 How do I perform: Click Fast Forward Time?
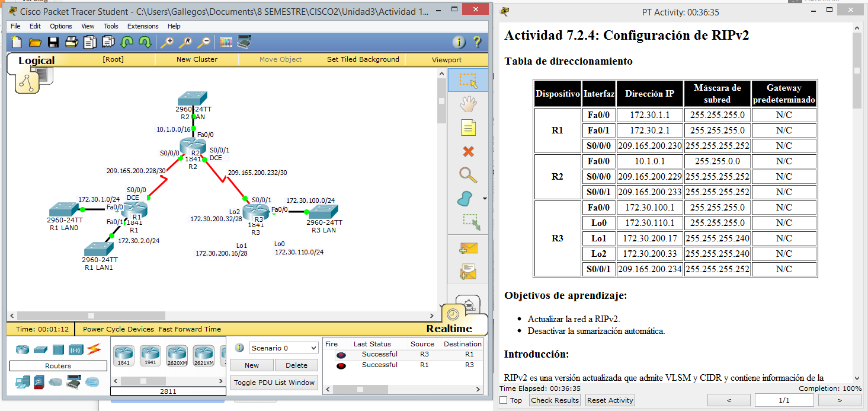point(190,329)
